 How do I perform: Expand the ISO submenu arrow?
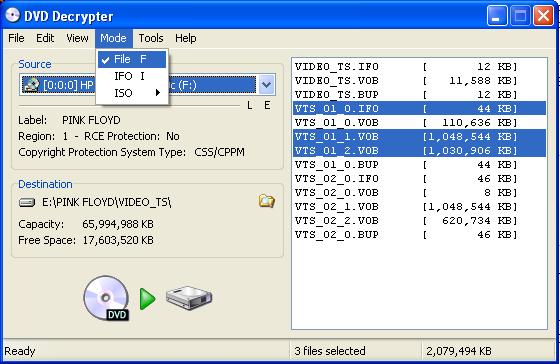coord(158,93)
